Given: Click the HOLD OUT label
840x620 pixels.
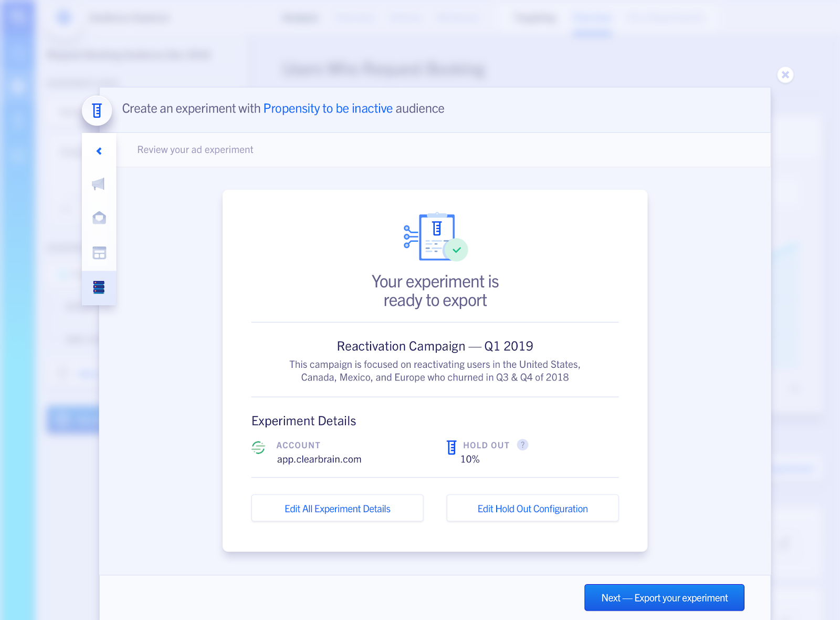Looking at the screenshot, I should (x=486, y=445).
